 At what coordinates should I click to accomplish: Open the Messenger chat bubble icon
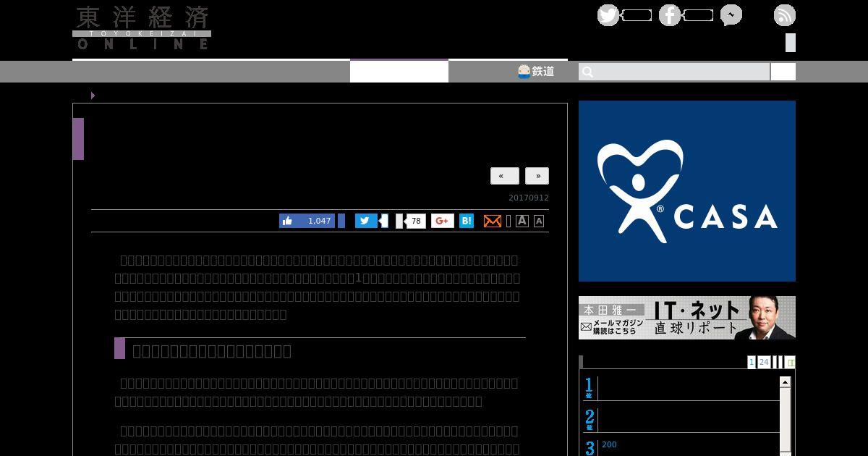click(731, 15)
